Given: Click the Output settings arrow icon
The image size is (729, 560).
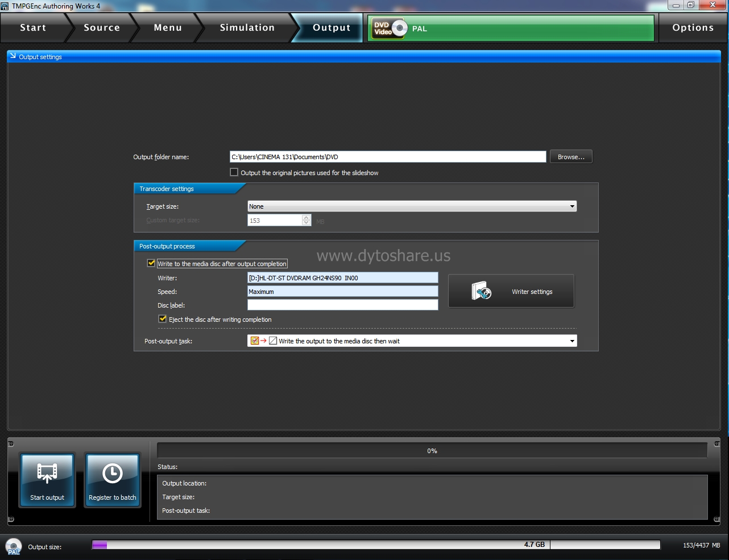Looking at the screenshot, I should point(13,56).
